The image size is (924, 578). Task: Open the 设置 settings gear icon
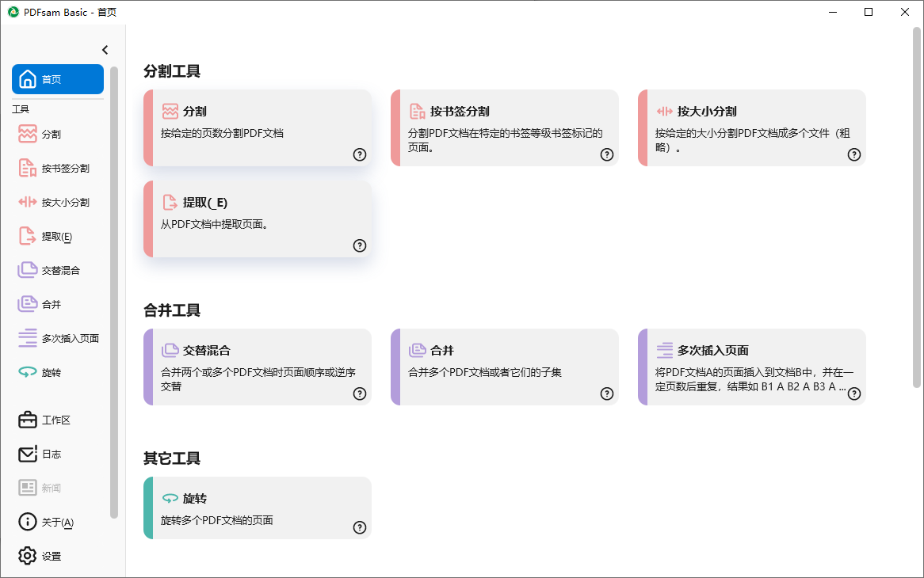[x=27, y=556]
